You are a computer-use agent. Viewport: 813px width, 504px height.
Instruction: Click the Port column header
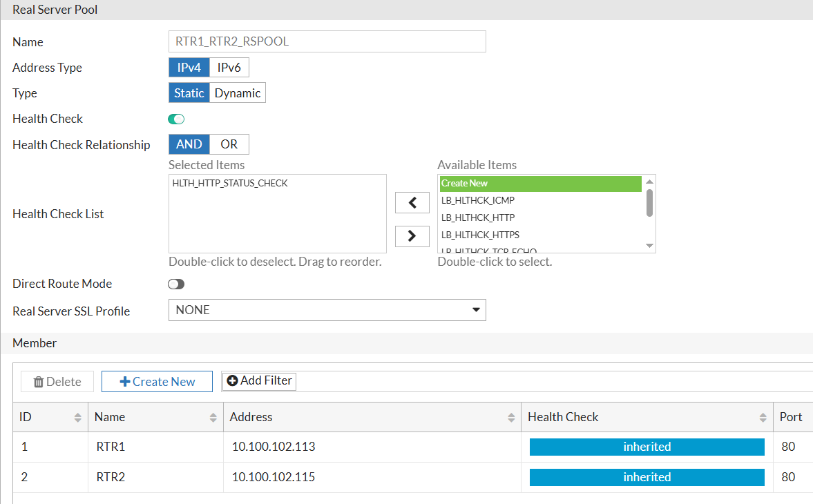coord(793,417)
